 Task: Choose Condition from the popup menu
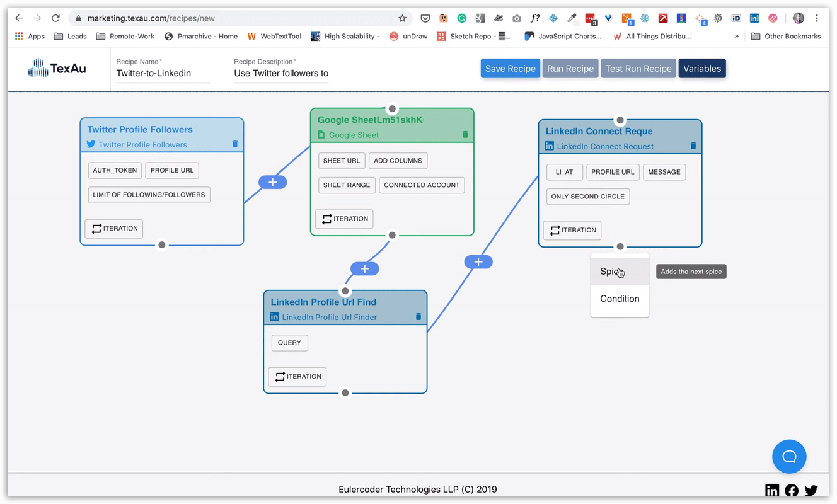(x=620, y=299)
